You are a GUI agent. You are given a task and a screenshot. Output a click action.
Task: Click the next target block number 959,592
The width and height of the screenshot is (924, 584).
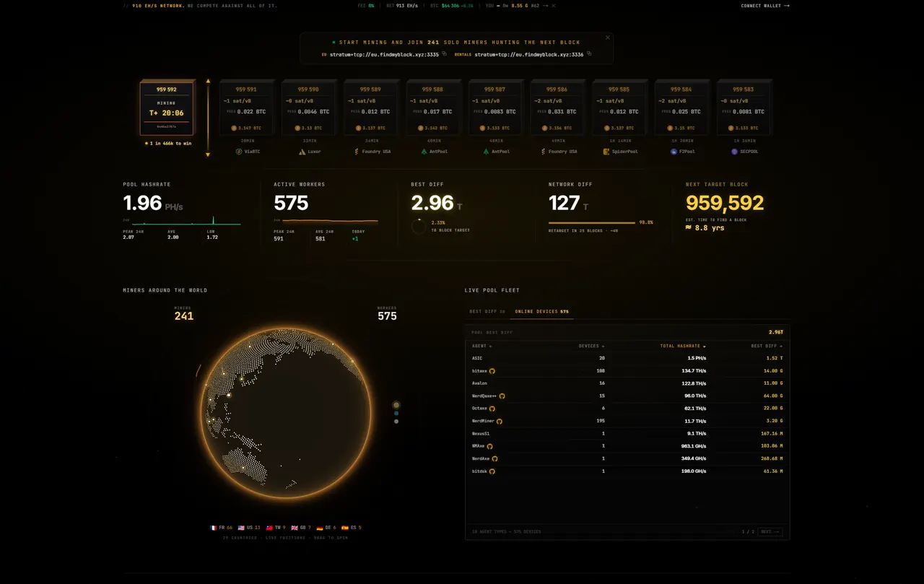[x=725, y=203]
